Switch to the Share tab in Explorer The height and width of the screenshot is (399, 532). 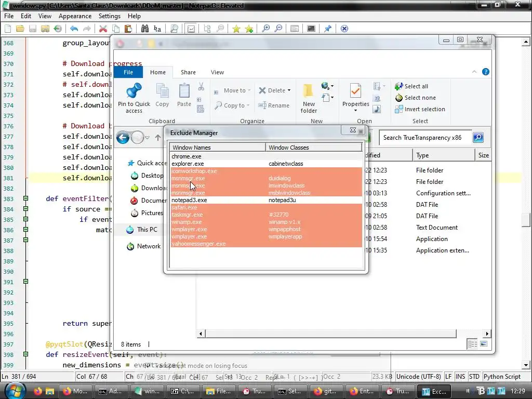[188, 72]
